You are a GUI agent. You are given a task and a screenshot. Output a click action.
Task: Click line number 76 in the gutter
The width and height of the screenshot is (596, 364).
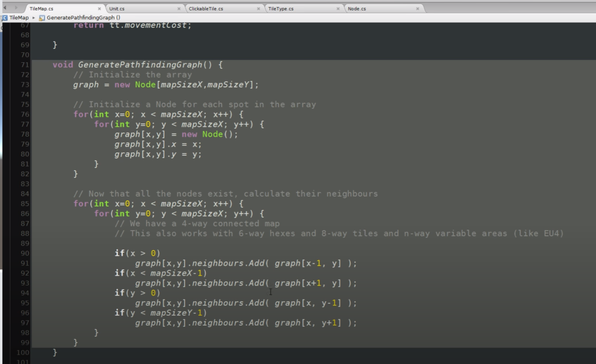coord(24,114)
